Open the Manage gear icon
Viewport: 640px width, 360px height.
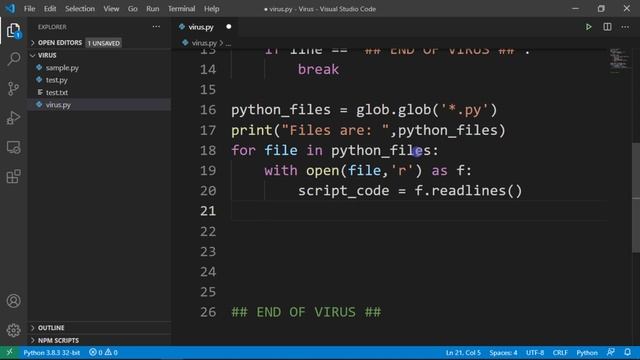tap(13, 330)
